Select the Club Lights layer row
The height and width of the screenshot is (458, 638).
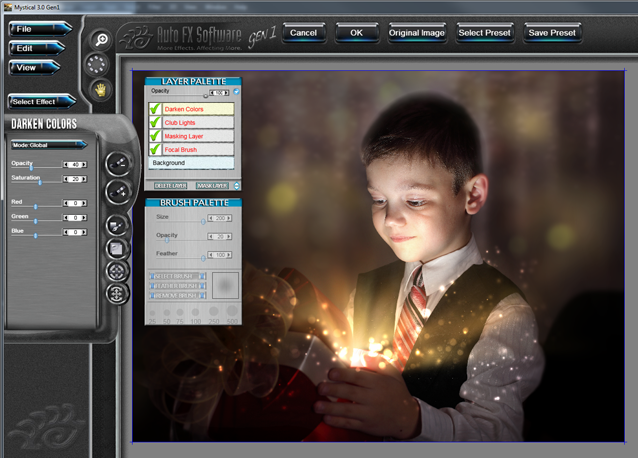[198, 122]
